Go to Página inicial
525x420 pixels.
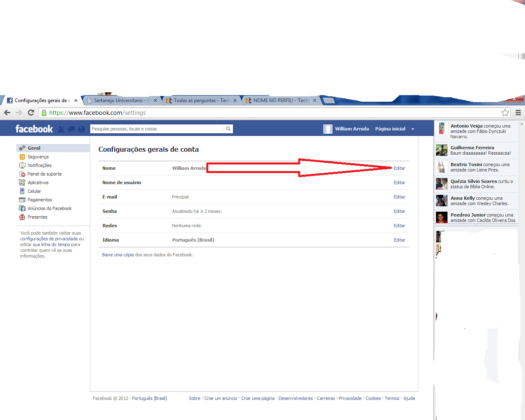390,129
